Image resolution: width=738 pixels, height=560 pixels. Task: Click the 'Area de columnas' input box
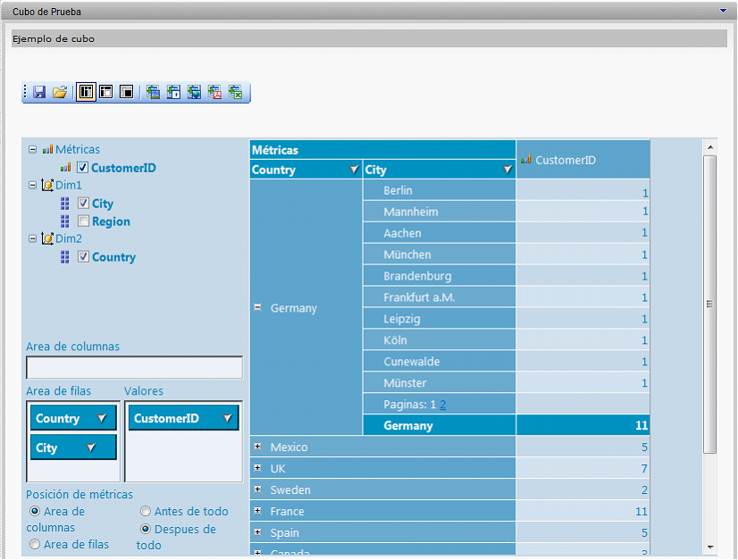[x=134, y=367]
